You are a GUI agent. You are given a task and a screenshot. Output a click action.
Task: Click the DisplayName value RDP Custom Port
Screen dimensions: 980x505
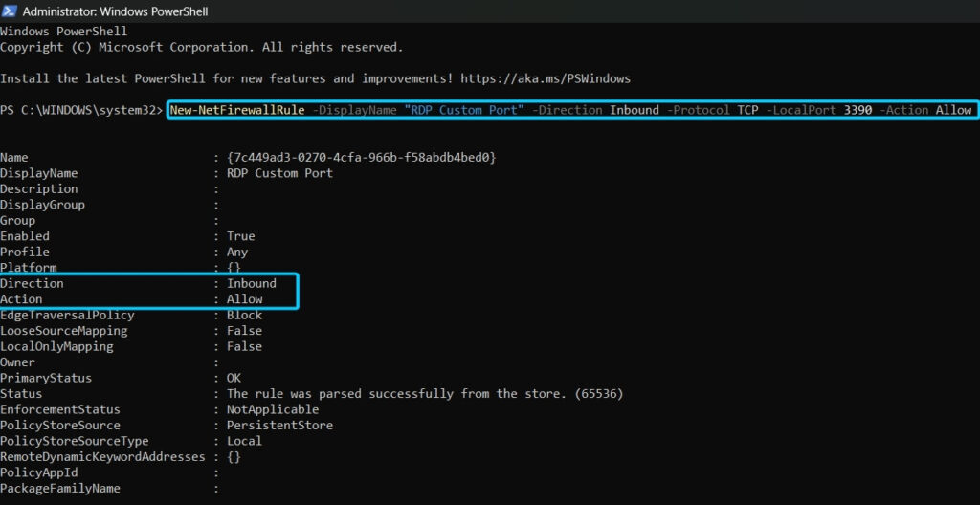279,173
